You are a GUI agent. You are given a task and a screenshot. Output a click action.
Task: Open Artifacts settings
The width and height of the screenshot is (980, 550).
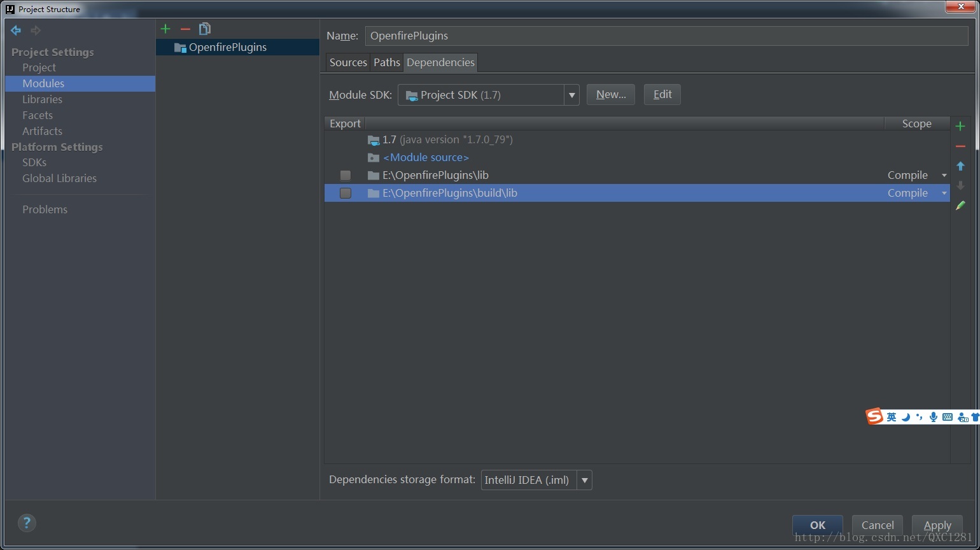point(42,131)
